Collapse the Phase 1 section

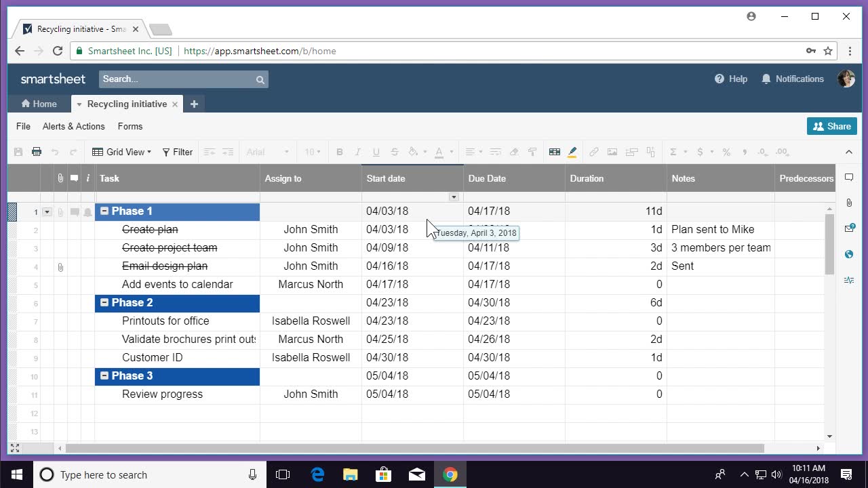(x=104, y=211)
